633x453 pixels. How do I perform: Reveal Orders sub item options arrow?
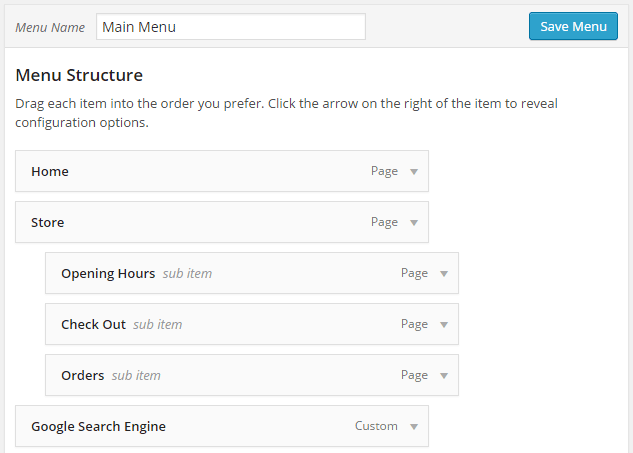pyautogui.click(x=444, y=375)
